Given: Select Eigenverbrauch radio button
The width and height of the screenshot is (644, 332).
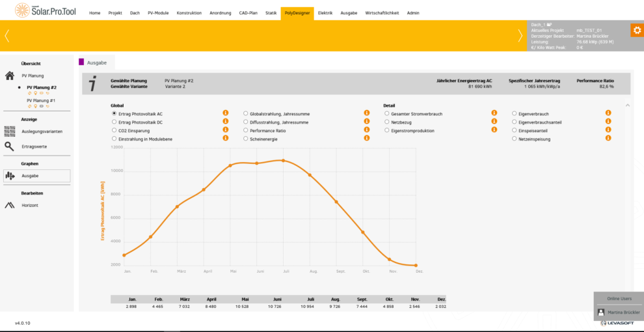Looking at the screenshot, I should click(x=515, y=113).
